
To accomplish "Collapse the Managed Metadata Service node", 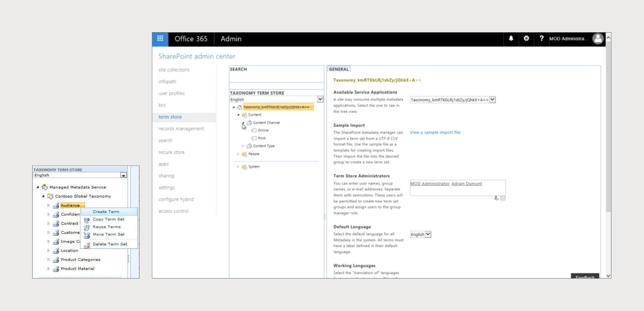I will pos(38,187).
